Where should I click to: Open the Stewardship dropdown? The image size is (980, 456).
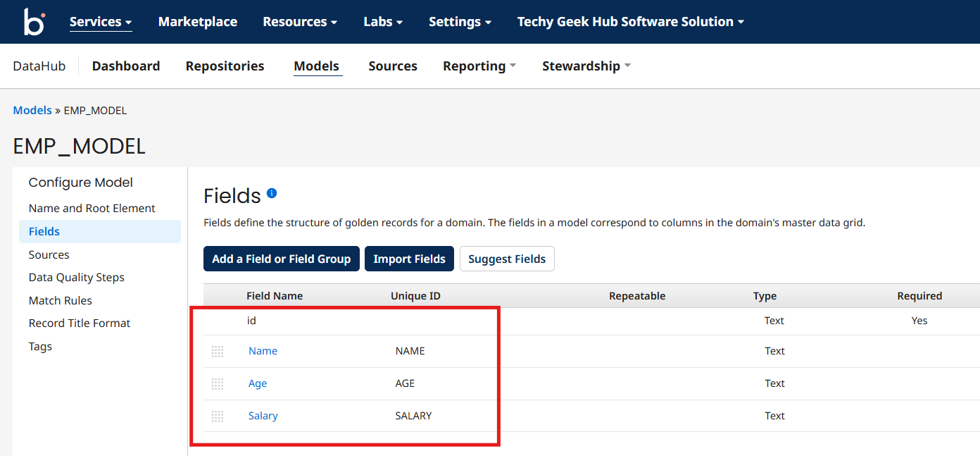tap(586, 66)
